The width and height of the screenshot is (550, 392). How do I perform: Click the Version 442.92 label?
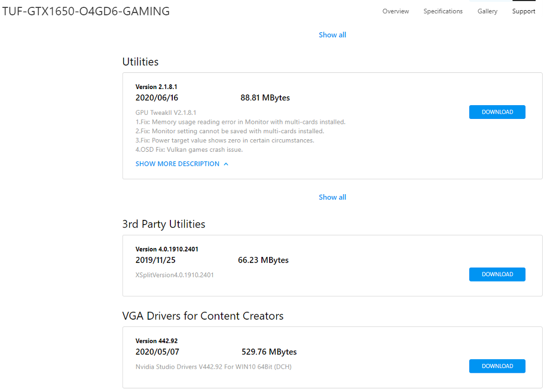(x=157, y=341)
